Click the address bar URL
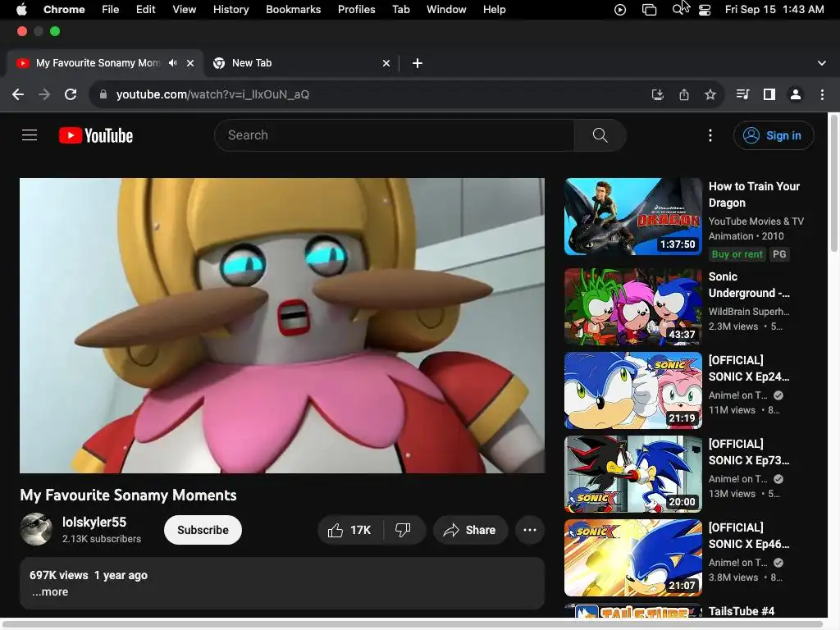Viewport: 840px width, 630px height. click(x=212, y=95)
